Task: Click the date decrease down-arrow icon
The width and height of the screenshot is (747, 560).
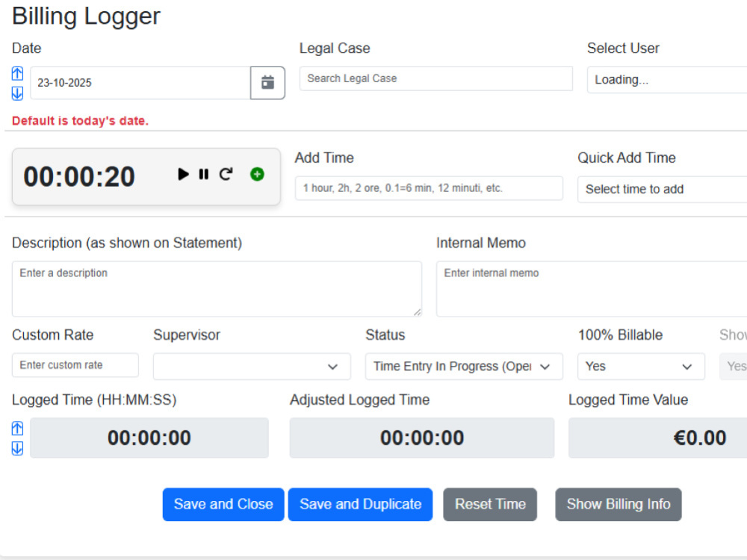Action: tap(17, 93)
